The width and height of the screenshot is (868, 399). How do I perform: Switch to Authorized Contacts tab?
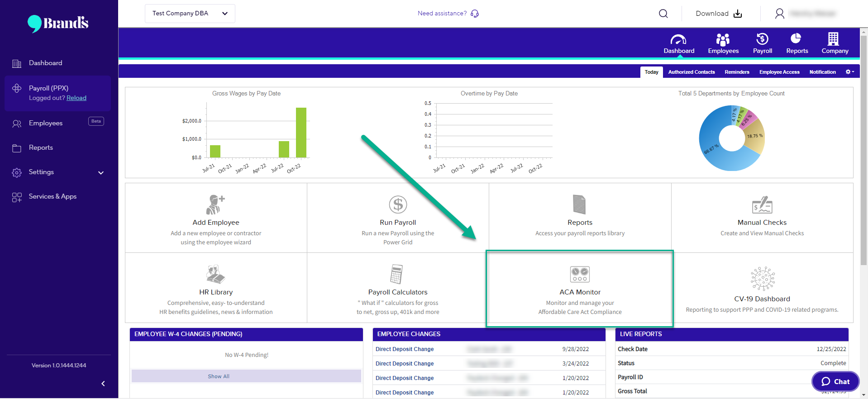(691, 72)
